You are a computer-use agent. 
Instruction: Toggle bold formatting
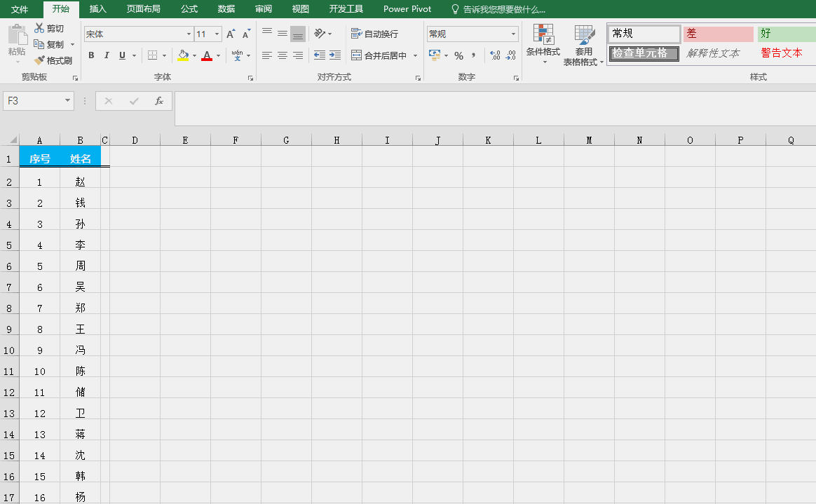coord(91,55)
